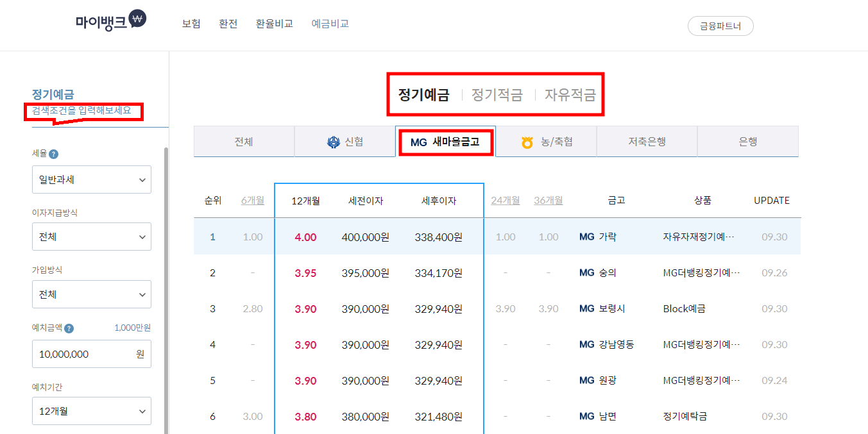Select the MG 새마을금고 tab
Viewport: 868px width, 434px height.
(x=445, y=142)
